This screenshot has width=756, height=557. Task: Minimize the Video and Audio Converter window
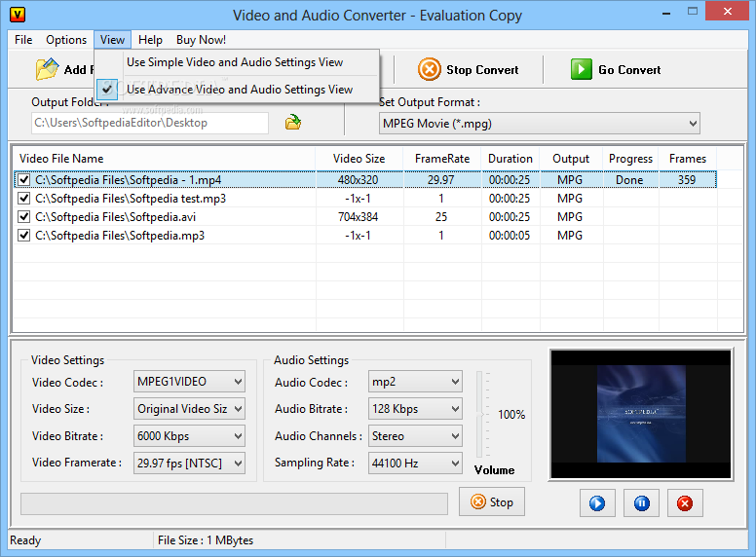tap(666, 13)
